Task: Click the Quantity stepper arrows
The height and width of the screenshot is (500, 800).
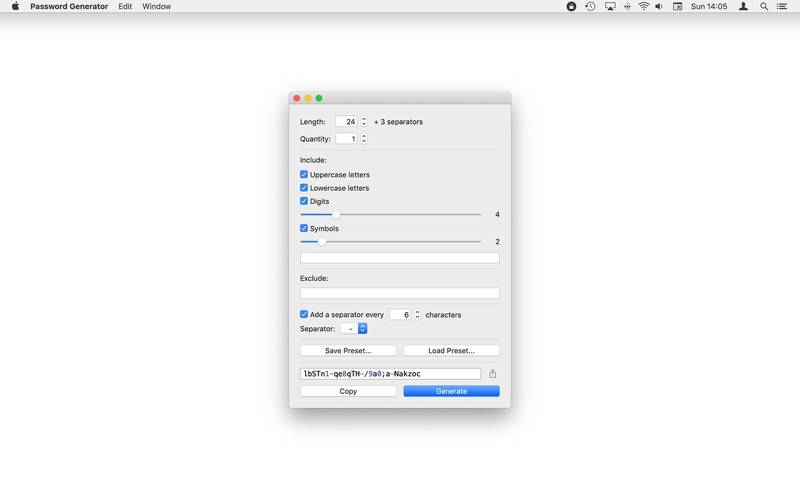Action: pyautogui.click(x=364, y=138)
